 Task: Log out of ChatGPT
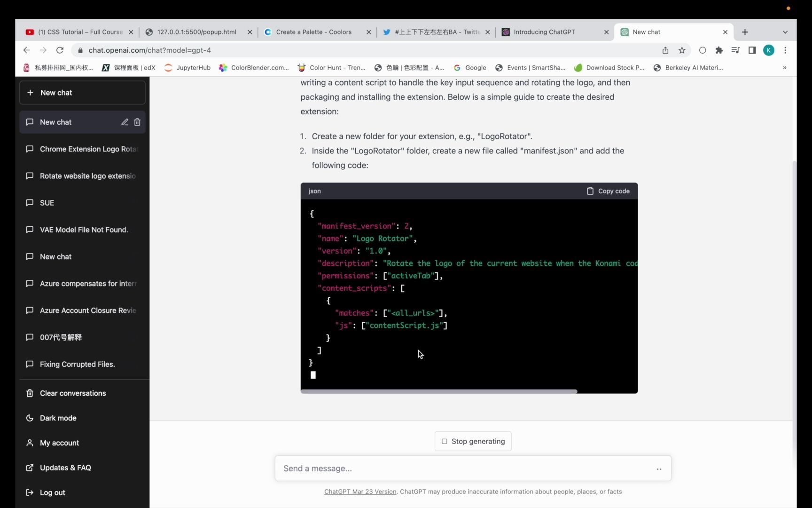coord(82,492)
